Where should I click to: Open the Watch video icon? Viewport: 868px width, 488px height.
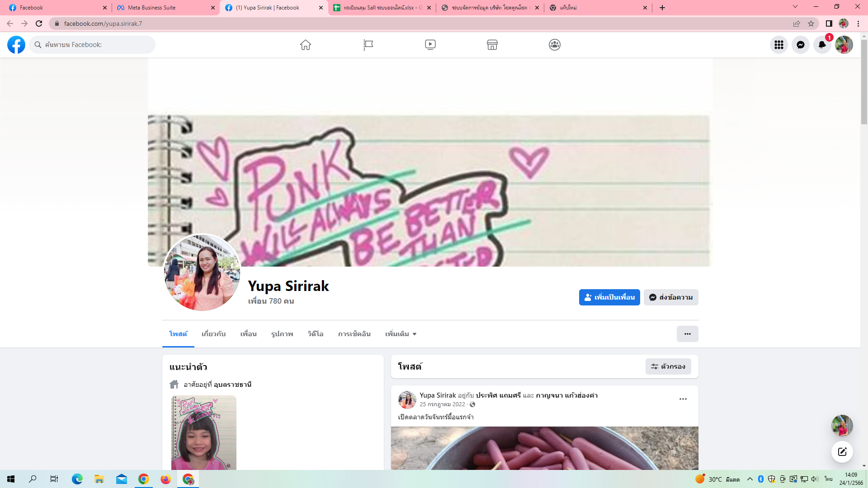pyautogui.click(x=430, y=45)
